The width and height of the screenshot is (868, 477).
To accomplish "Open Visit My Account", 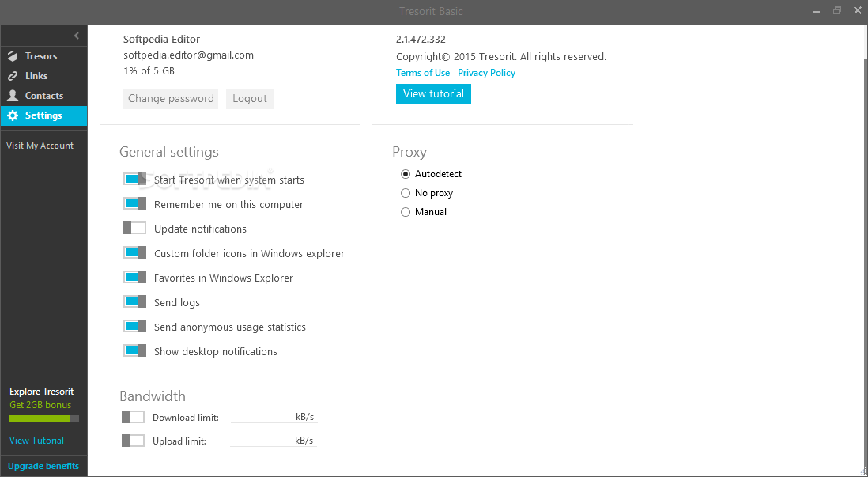I will pyautogui.click(x=40, y=146).
